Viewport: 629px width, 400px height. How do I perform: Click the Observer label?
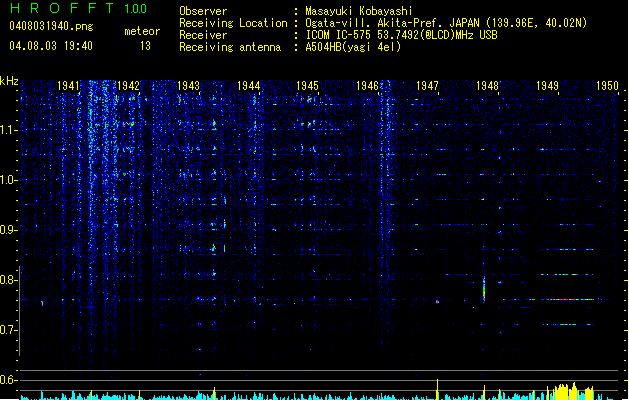[x=203, y=11]
